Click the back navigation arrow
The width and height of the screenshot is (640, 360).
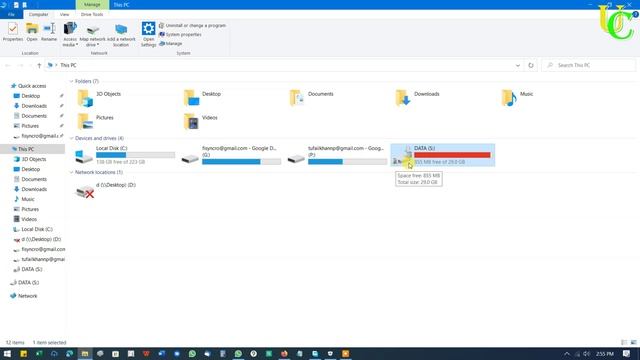pyautogui.click(x=8, y=65)
